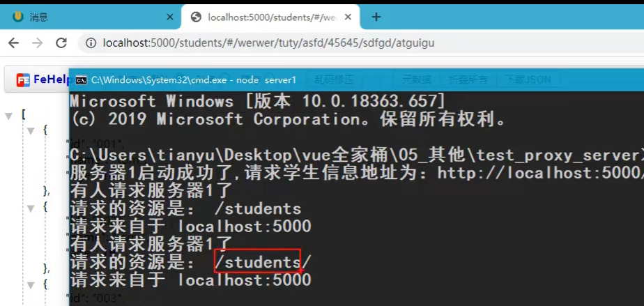Click the 2019 Microsoft Corporation copyright line
This screenshot has width=644, height=306.
click(x=289, y=119)
